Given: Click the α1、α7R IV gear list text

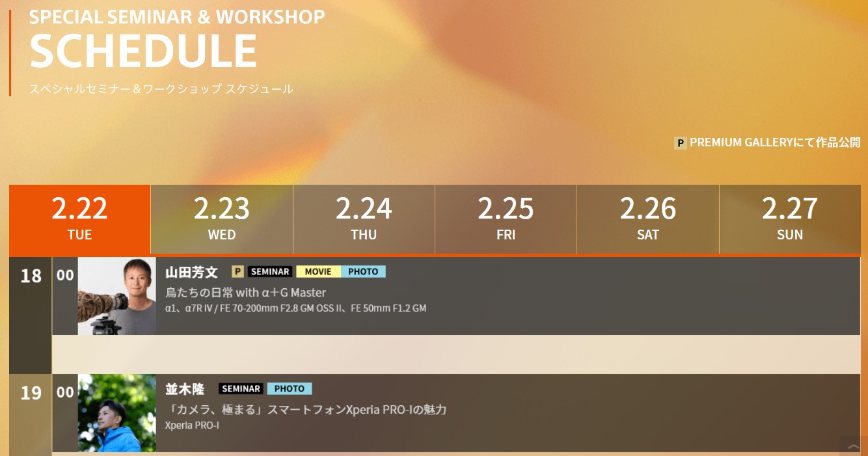Looking at the screenshot, I should coord(296,308).
